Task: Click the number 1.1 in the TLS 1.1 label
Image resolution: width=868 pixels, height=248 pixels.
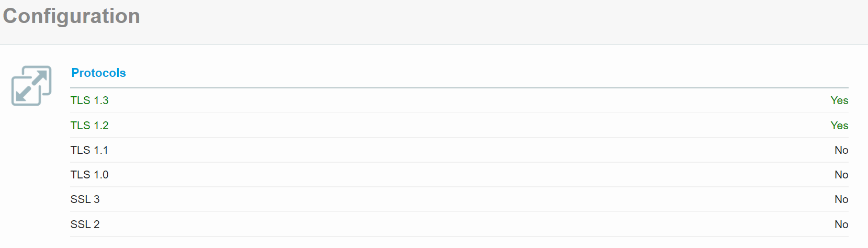Action: point(101,150)
